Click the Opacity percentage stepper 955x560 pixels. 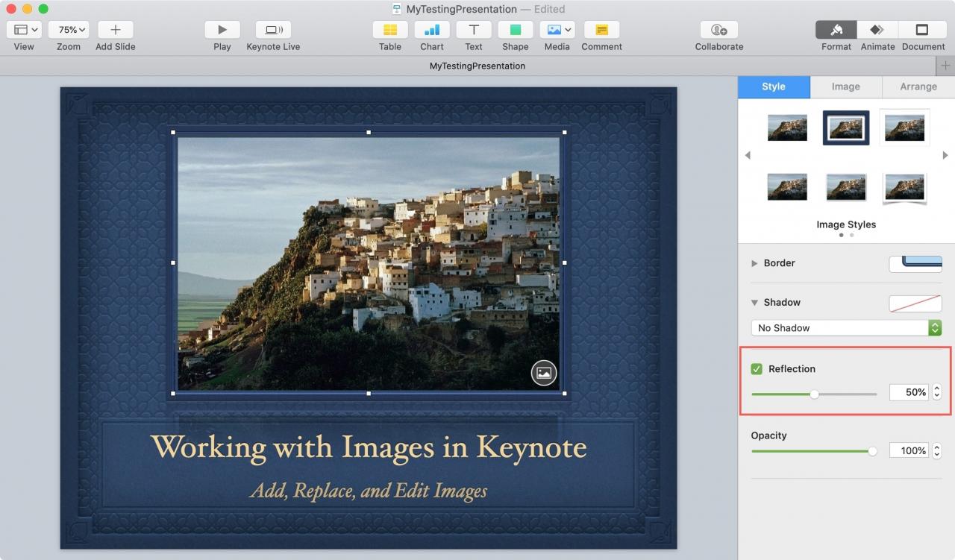click(937, 450)
